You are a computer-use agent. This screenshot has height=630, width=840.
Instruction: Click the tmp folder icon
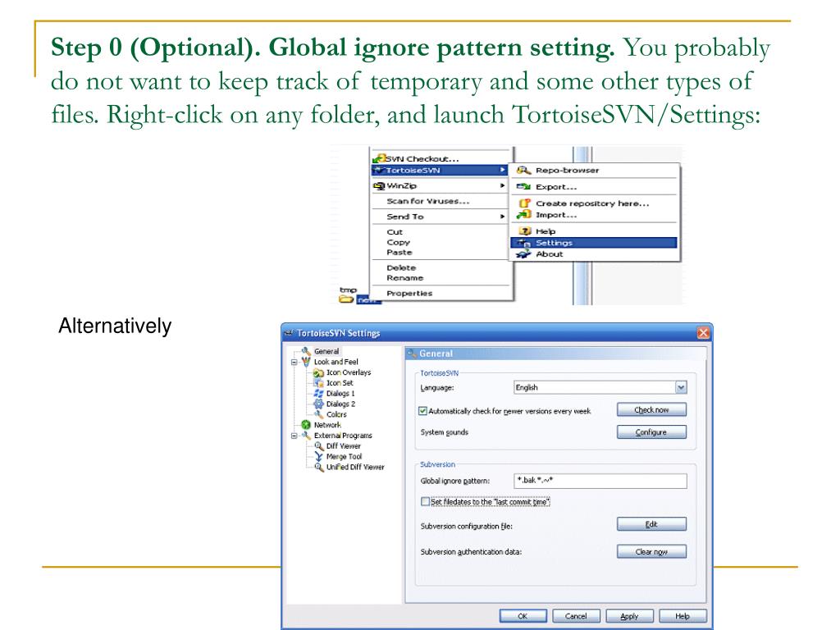pyautogui.click(x=346, y=299)
